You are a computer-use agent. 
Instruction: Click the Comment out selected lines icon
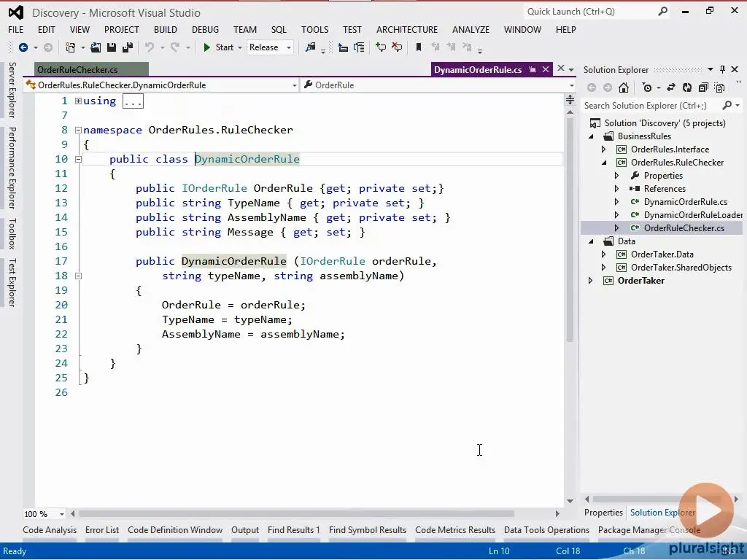click(381, 47)
